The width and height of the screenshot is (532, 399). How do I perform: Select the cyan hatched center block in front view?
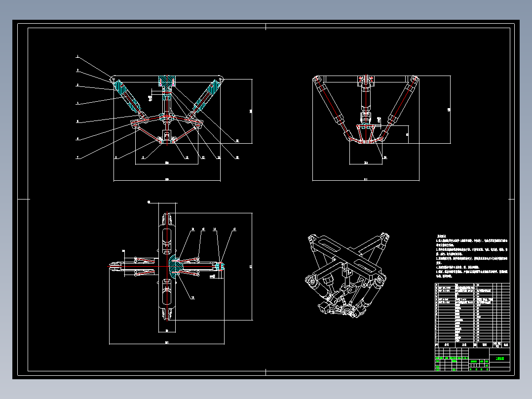point(167,81)
